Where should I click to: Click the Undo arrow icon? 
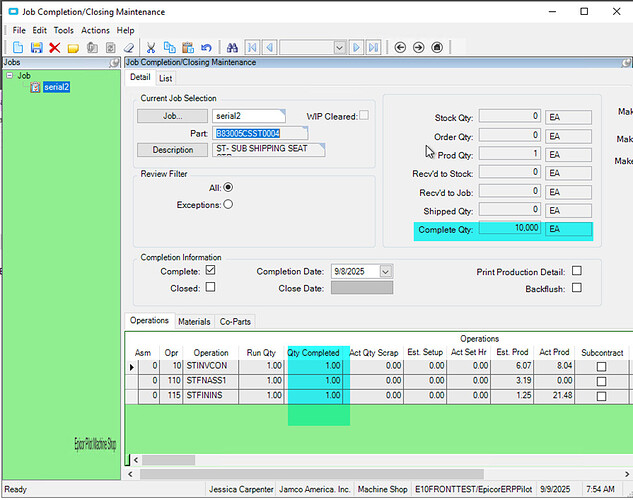(x=205, y=47)
